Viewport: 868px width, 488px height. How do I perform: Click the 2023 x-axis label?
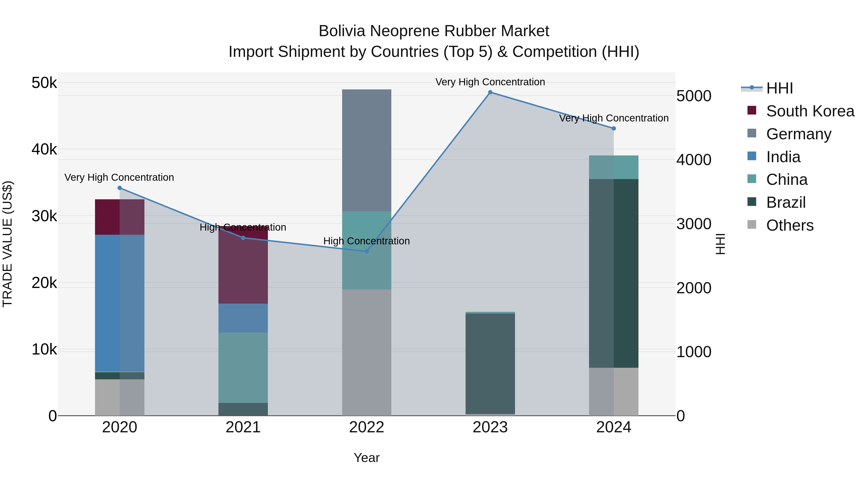pyautogui.click(x=490, y=427)
